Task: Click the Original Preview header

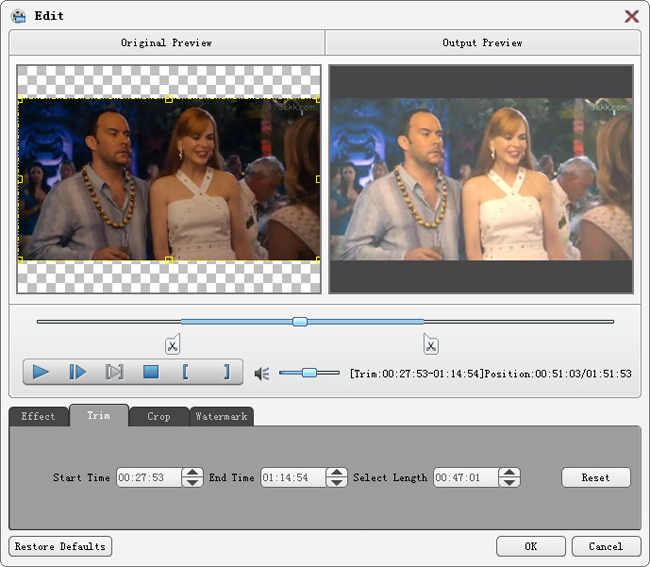Action: [x=167, y=43]
